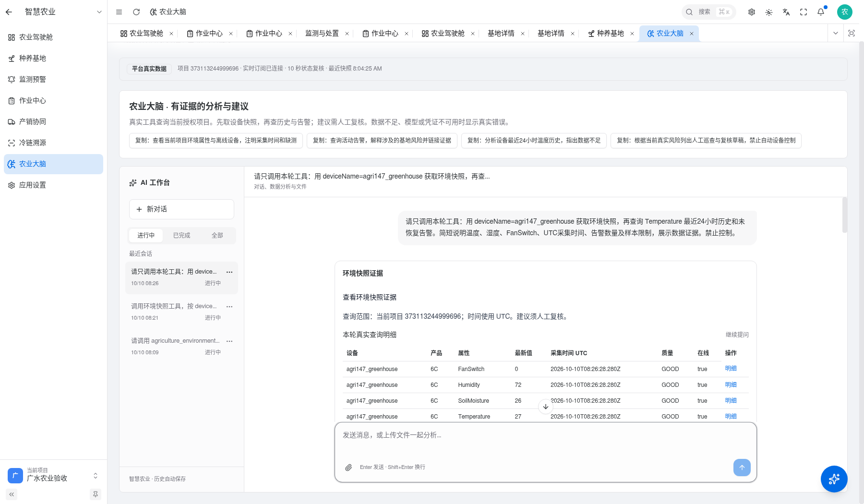Viewport: 864px width, 504px height.
Task: Collapse the sidebar with double-chevron icon
Action: point(12,494)
